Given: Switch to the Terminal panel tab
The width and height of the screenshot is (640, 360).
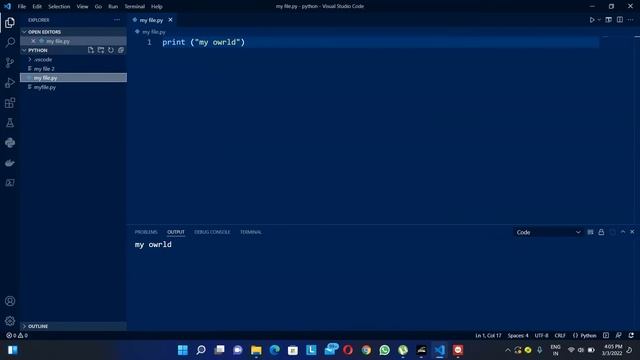Looking at the screenshot, I should (x=251, y=232).
